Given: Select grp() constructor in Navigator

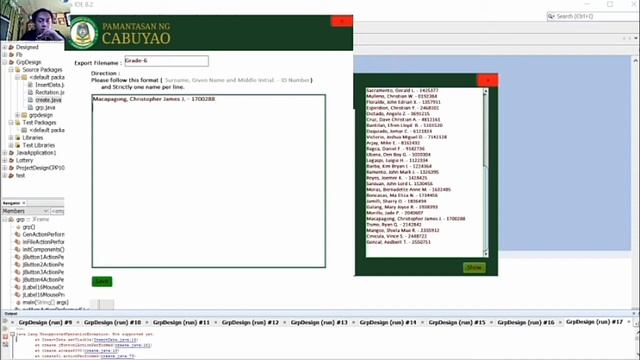Looking at the screenshot, I should 29,227.
